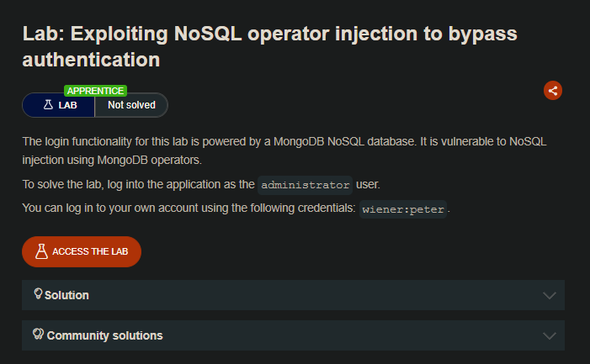Viewport: 590px width, 364px height.
Task: Click the lightbulbs icon beside Community solutions
Action: pos(38,335)
